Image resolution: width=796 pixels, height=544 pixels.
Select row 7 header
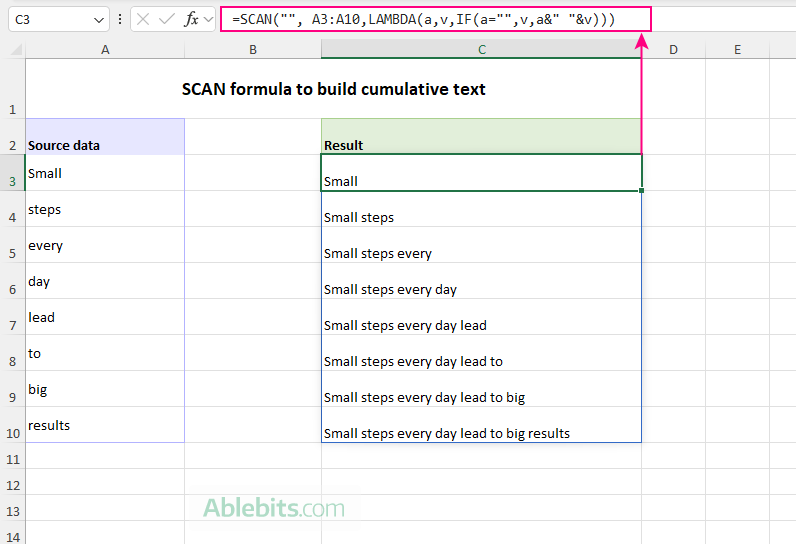(13, 317)
